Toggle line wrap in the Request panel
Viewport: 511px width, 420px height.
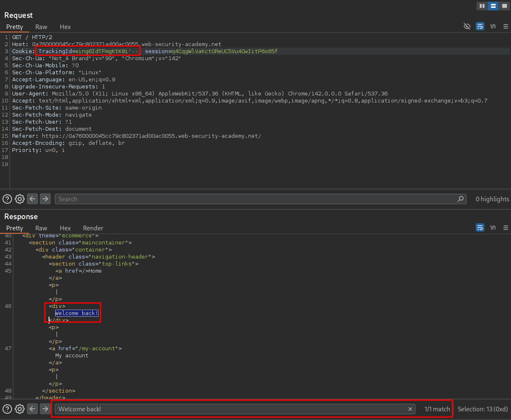pos(480,27)
